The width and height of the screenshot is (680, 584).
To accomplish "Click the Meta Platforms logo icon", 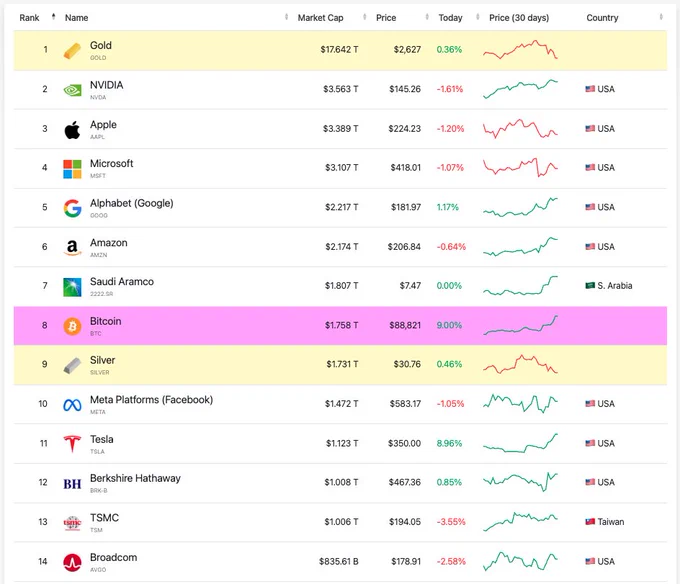I will pos(72,405).
